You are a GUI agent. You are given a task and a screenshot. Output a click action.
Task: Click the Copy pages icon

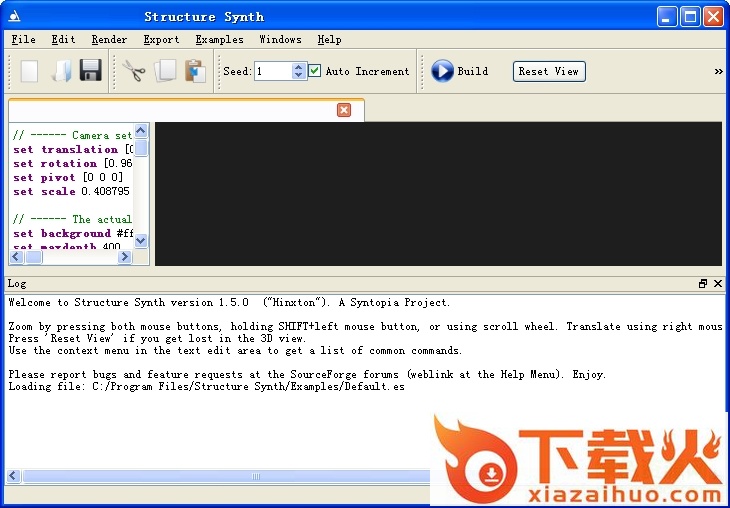(165, 71)
